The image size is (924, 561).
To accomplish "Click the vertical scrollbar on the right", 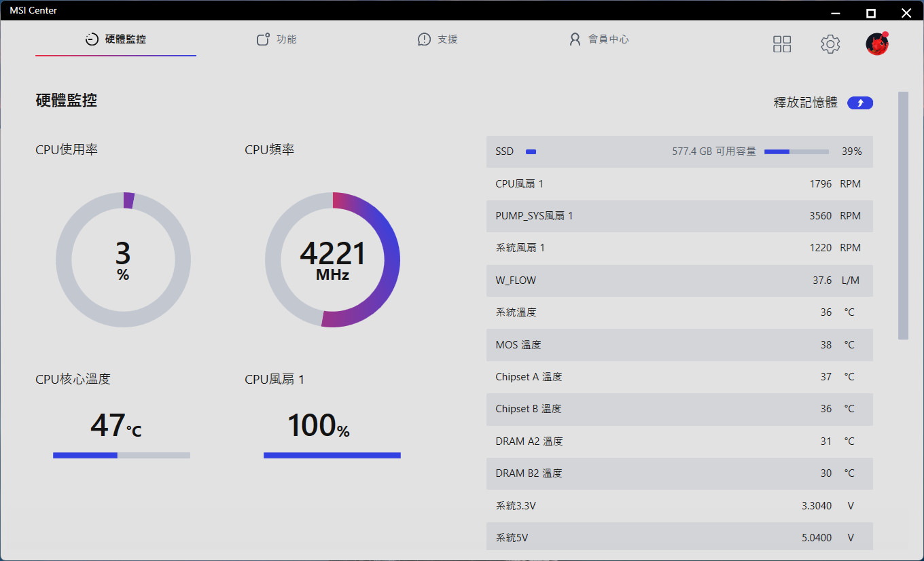I will 903,215.
